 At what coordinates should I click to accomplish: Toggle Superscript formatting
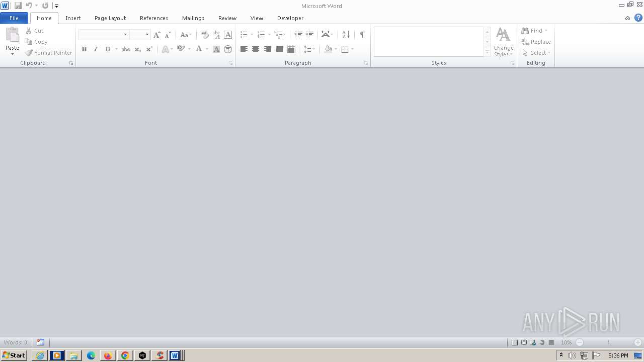tap(149, 49)
